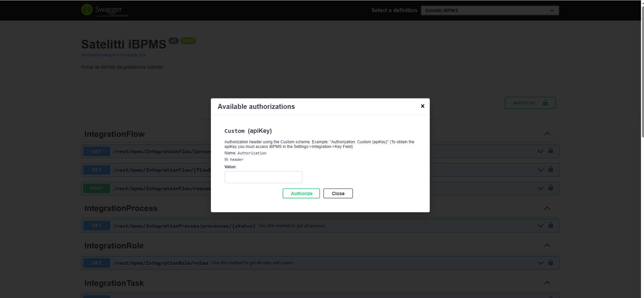Image resolution: width=644 pixels, height=298 pixels.
Task: Expand the first IntegrationFlow GET endpoint arrow
Action: click(x=541, y=152)
